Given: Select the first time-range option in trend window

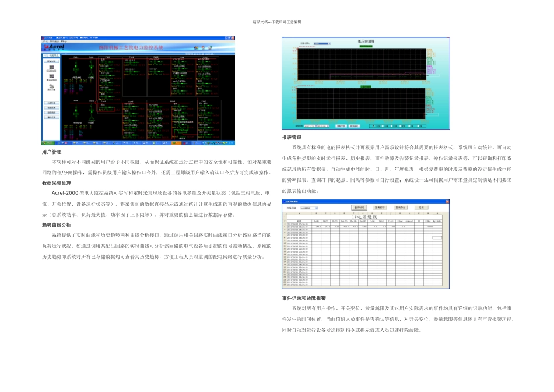Looking at the screenshot, I should coord(376,126).
